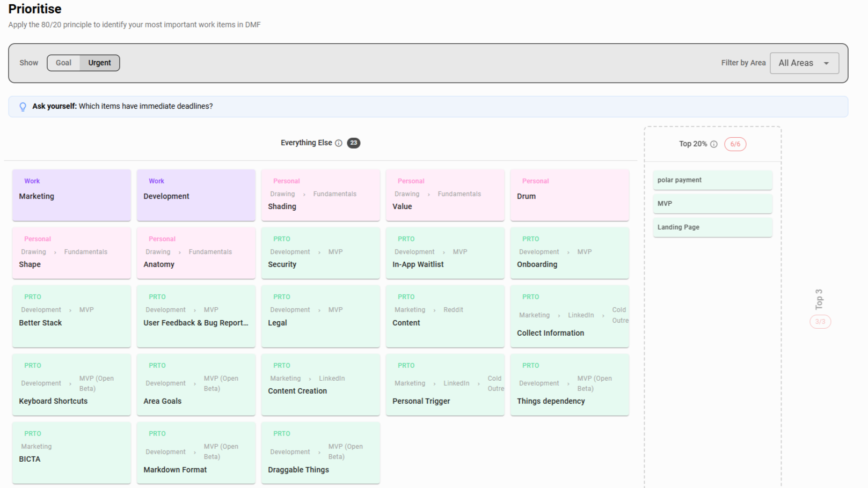
Task: Select the Keyboard Shortcuts card
Action: click(71, 385)
